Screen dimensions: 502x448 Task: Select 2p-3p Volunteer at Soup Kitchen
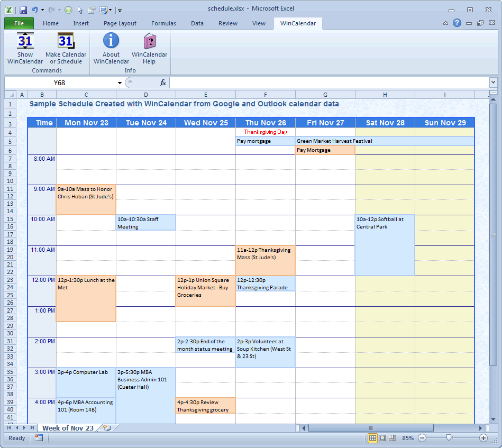point(266,352)
